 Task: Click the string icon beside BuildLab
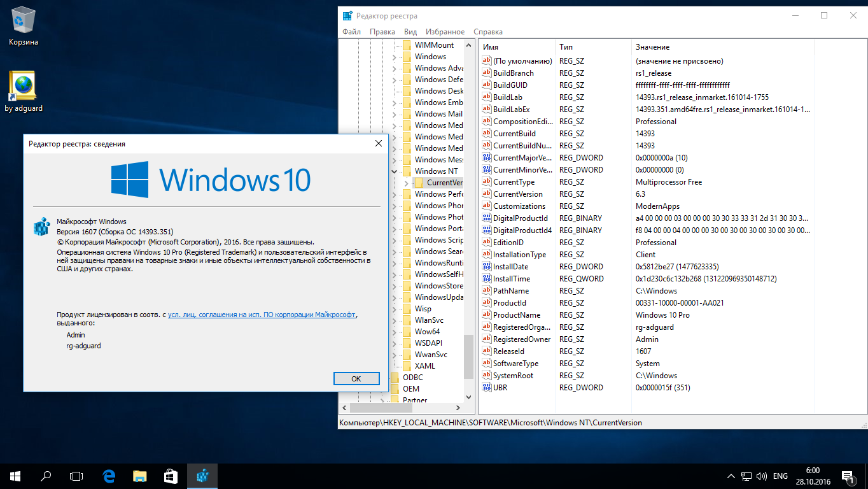point(487,97)
